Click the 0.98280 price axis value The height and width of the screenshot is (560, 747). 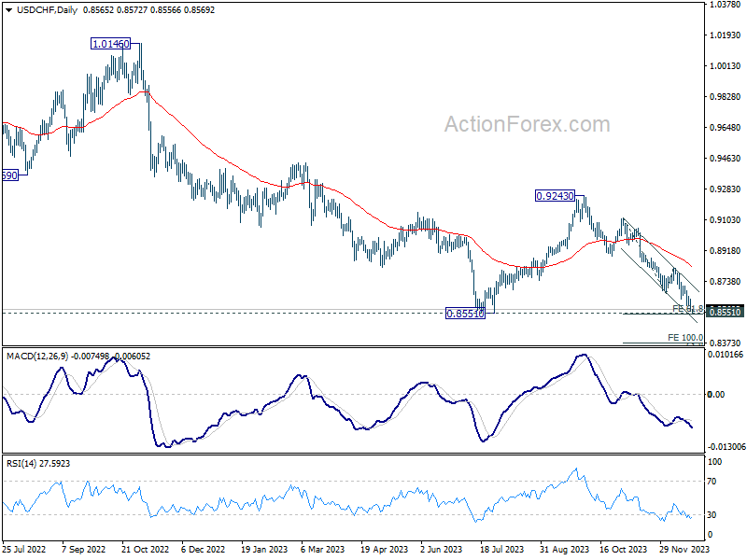[726, 97]
